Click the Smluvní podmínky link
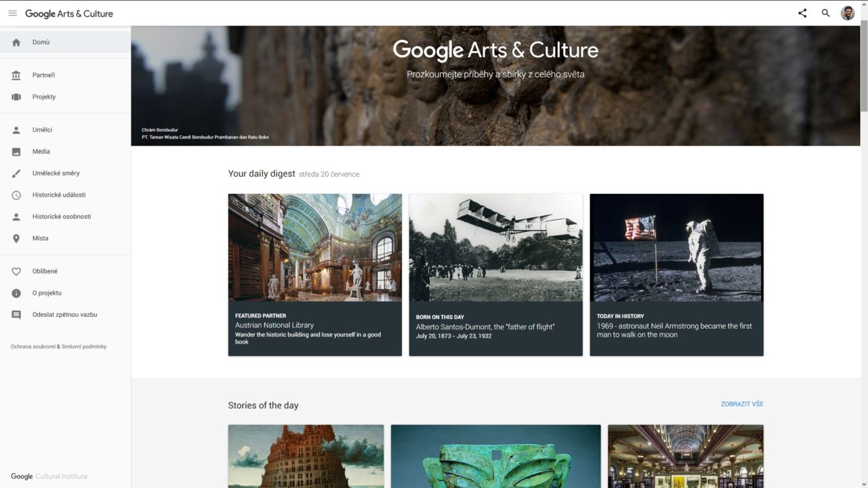Screen dimensions: 868x488 click(x=84, y=346)
